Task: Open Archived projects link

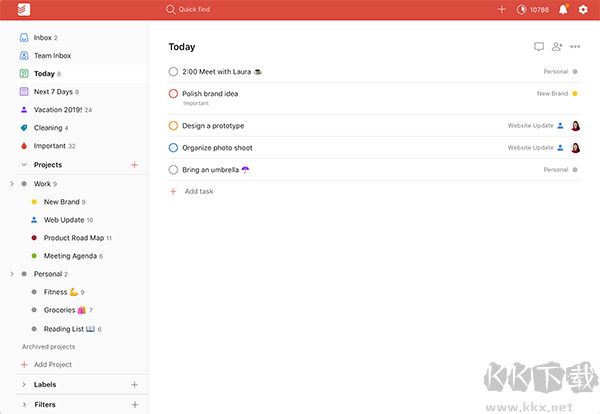Action: pos(48,347)
